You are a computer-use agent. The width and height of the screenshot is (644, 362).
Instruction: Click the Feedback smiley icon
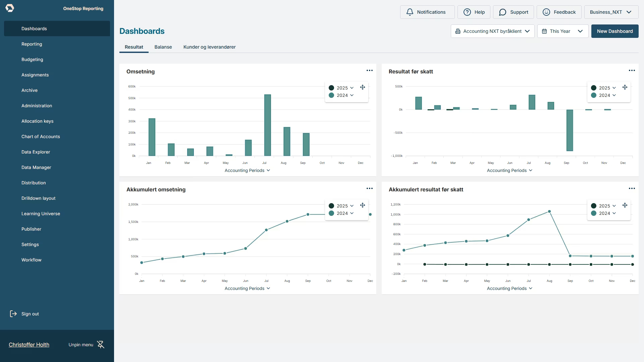546,12
